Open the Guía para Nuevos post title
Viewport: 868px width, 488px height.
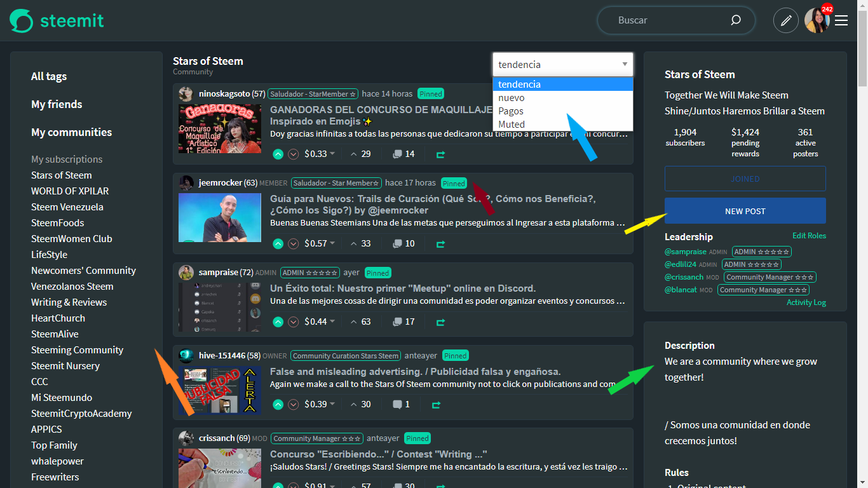tap(433, 205)
